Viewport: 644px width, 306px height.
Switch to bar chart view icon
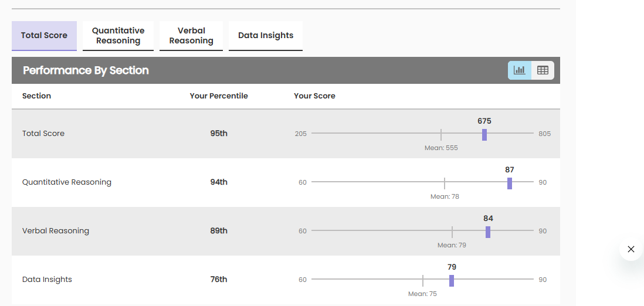click(x=520, y=70)
